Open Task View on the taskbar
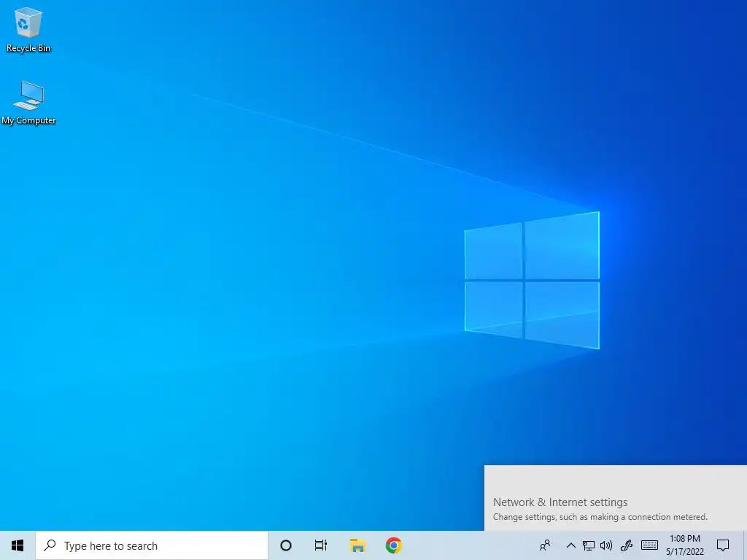 coord(321,545)
